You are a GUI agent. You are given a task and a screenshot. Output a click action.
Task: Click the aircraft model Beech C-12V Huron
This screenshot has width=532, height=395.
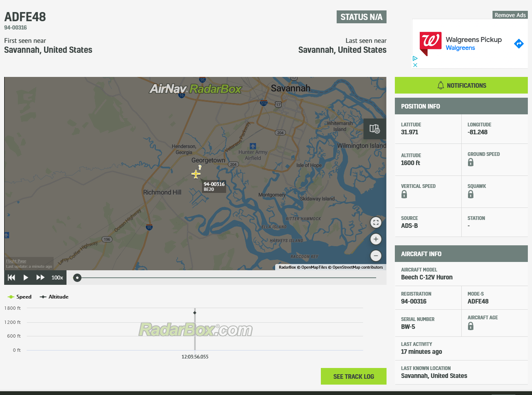[427, 277]
